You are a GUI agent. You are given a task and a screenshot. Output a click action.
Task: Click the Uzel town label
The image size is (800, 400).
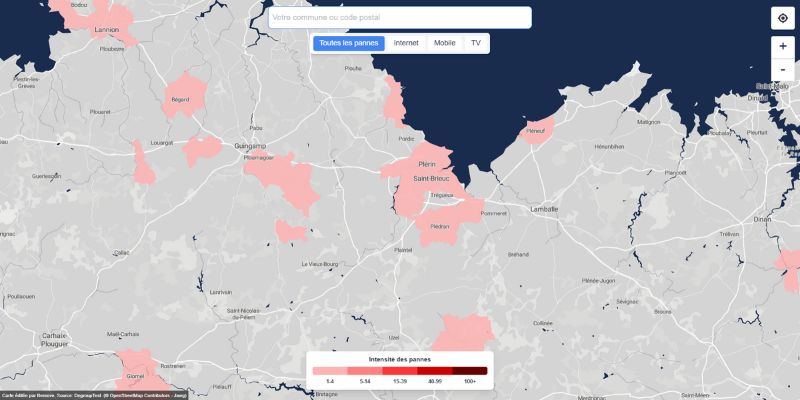pos(394,337)
